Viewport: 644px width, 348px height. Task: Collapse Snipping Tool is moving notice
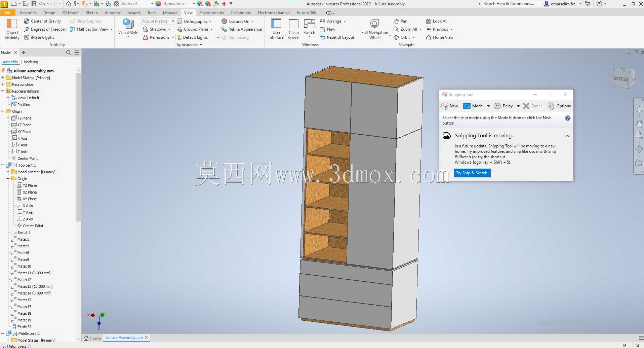point(567,136)
